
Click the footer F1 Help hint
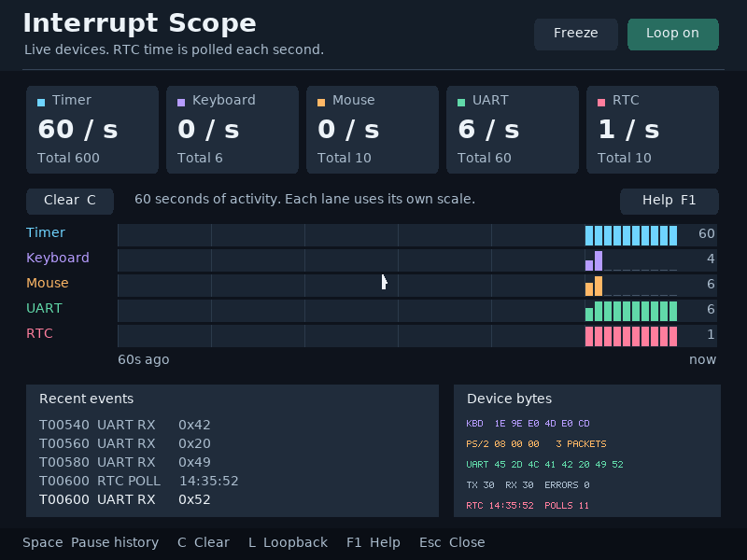pos(373,542)
